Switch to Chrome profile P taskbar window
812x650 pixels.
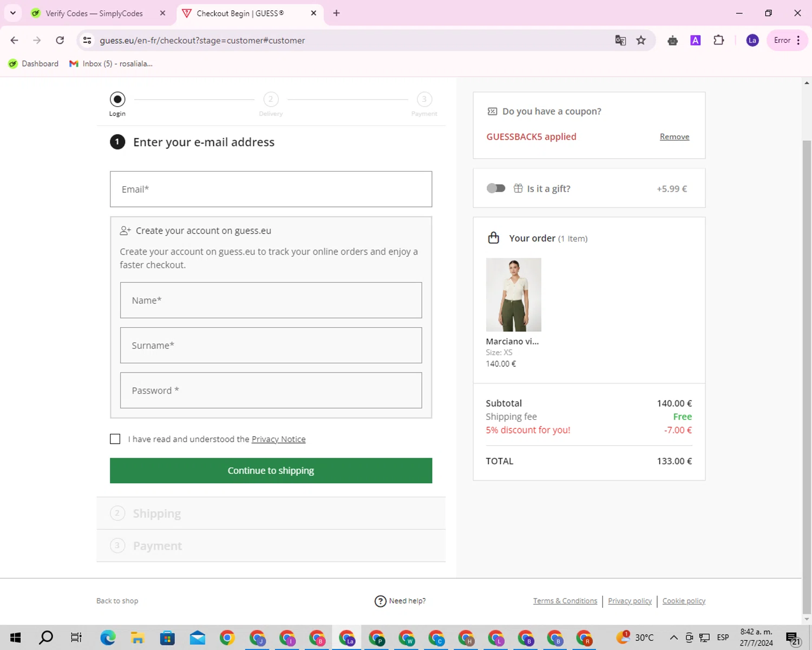[x=377, y=638]
